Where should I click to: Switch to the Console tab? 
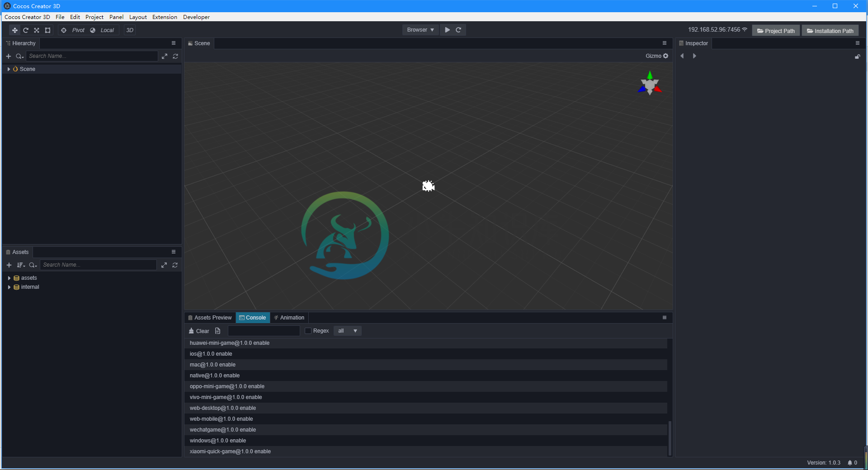tap(253, 318)
